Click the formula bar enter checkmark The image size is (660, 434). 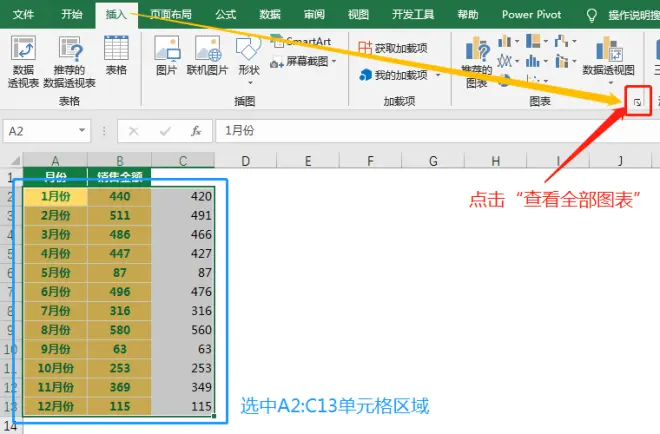165,131
